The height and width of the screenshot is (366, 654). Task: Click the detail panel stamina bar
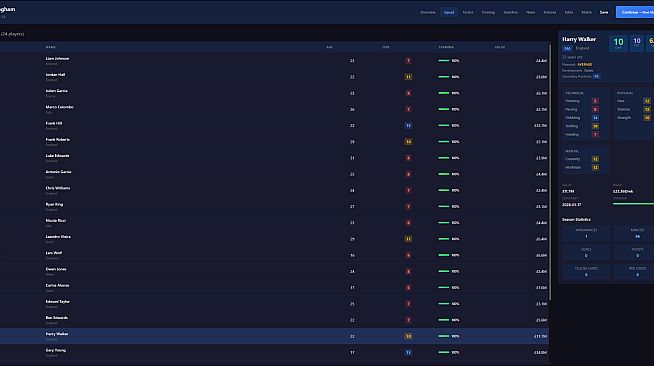tap(633, 204)
